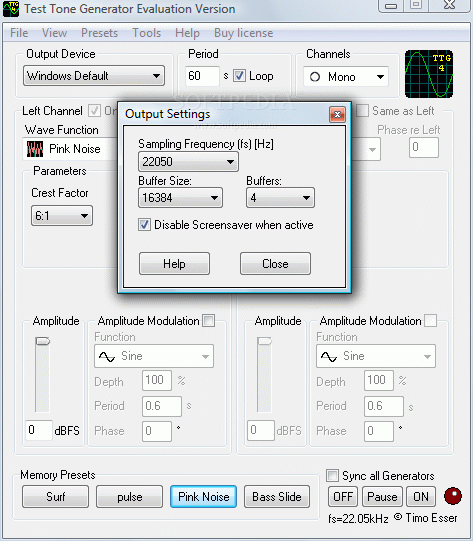This screenshot has width=473, height=541.
Task: Minimize the Test Tone Generator window
Action: 391,6
